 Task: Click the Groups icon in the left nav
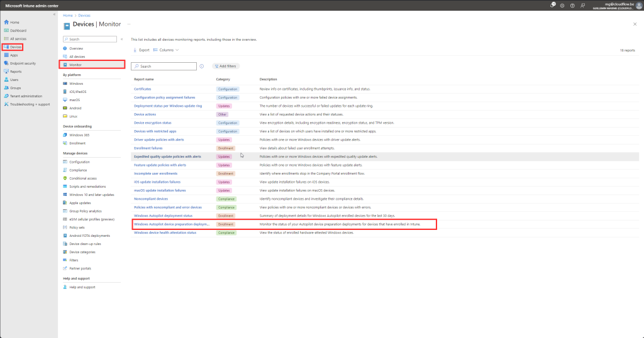6,88
